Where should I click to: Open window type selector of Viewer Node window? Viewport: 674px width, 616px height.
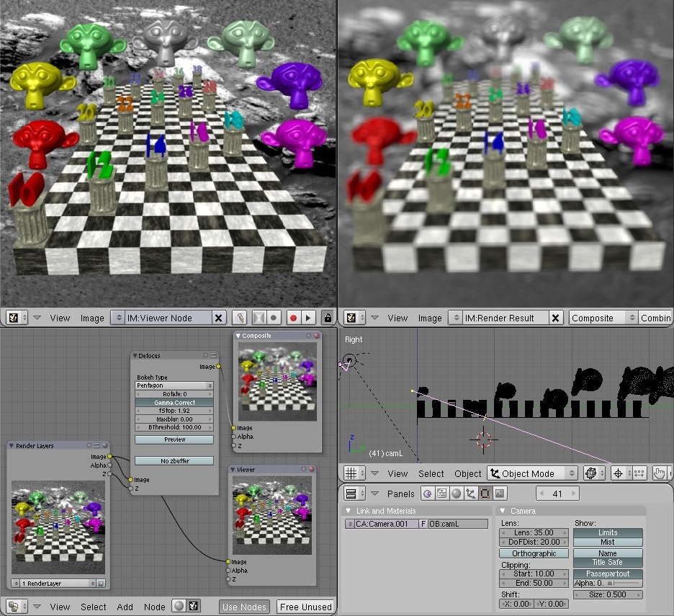click(17, 318)
